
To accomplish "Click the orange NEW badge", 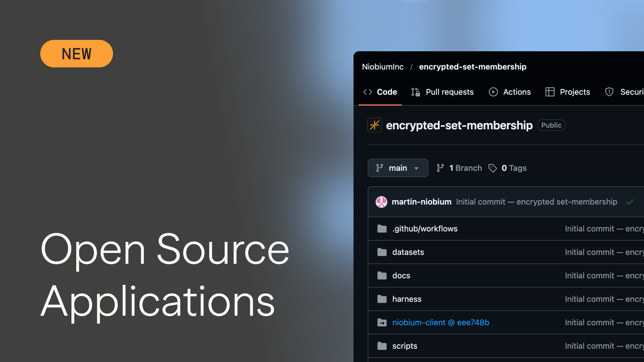I will pyautogui.click(x=76, y=54).
